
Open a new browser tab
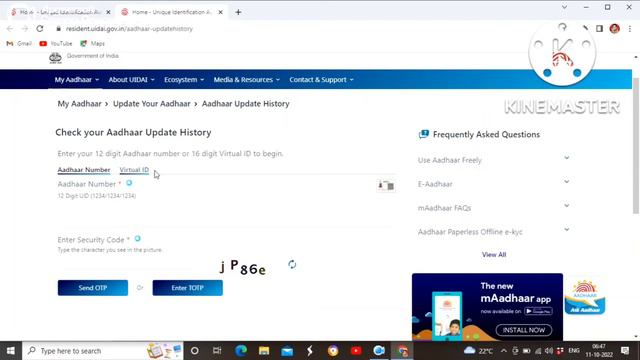click(238, 12)
